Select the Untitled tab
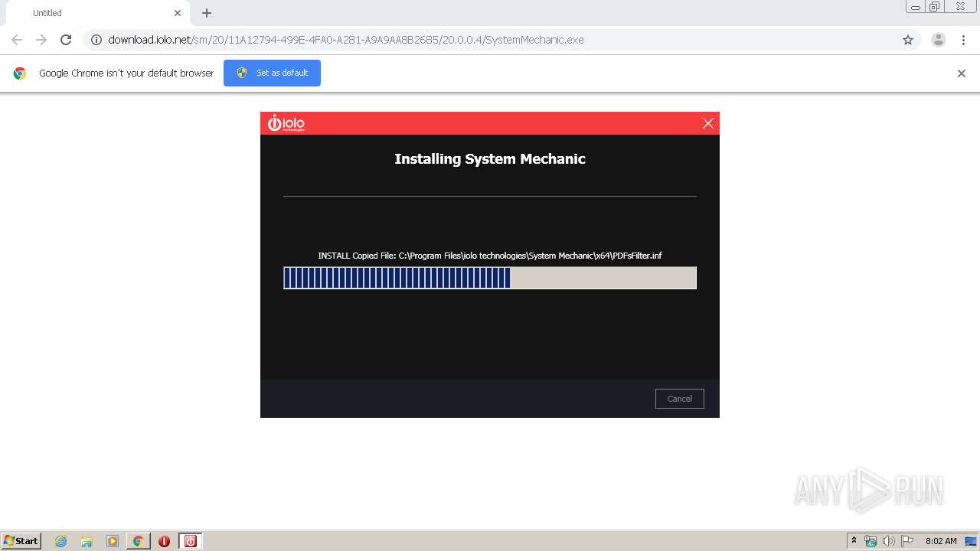980x551 pixels. coord(96,13)
